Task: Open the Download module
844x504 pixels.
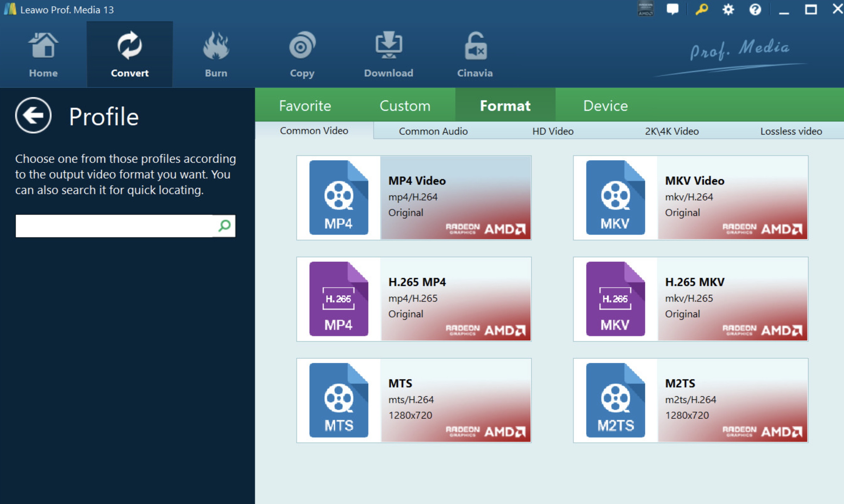Action: coord(389,55)
